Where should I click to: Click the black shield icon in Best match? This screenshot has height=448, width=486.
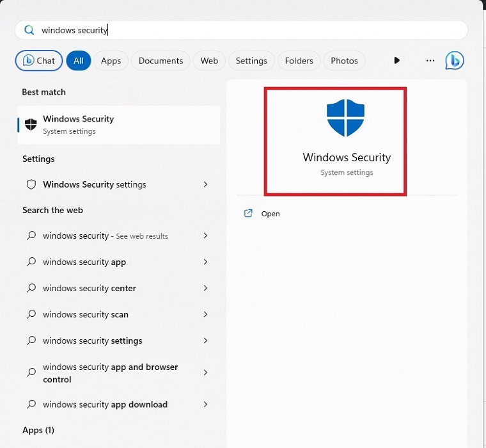[31, 125]
